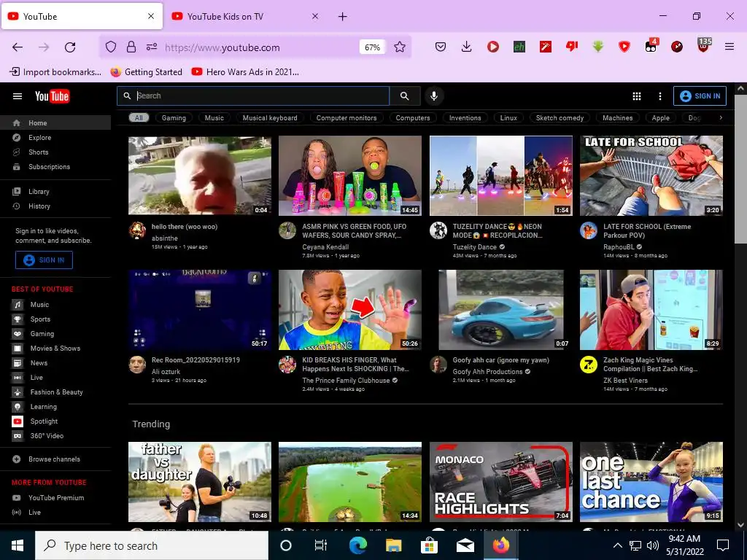Open a new browser tab
Image resolution: width=747 pixels, height=560 pixels.
(x=343, y=17)
